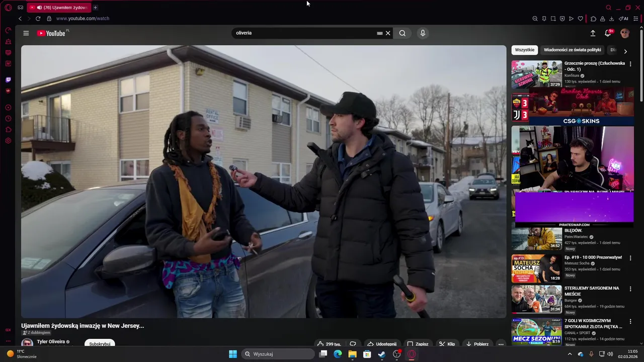Open YouTube upload/create button

[x=593, y=33]
